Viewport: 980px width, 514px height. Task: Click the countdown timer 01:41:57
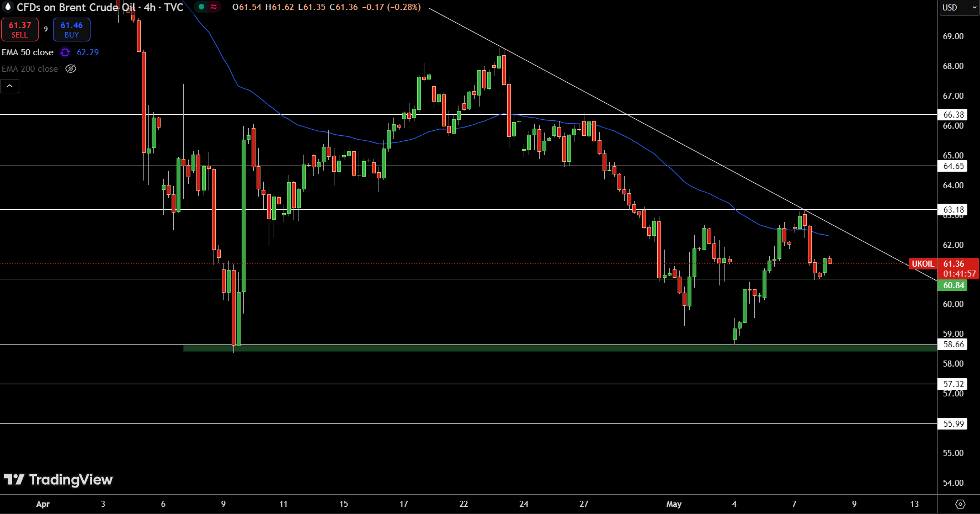click(x=959, y=274)
